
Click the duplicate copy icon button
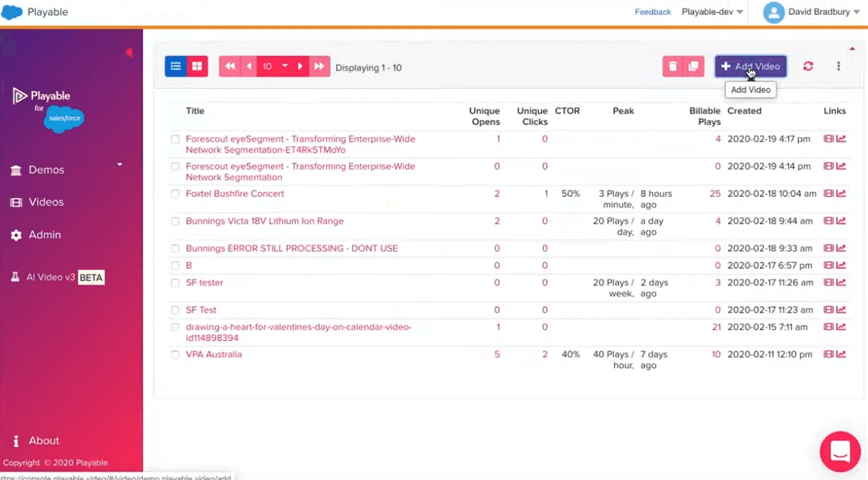(x=693, y=67)
